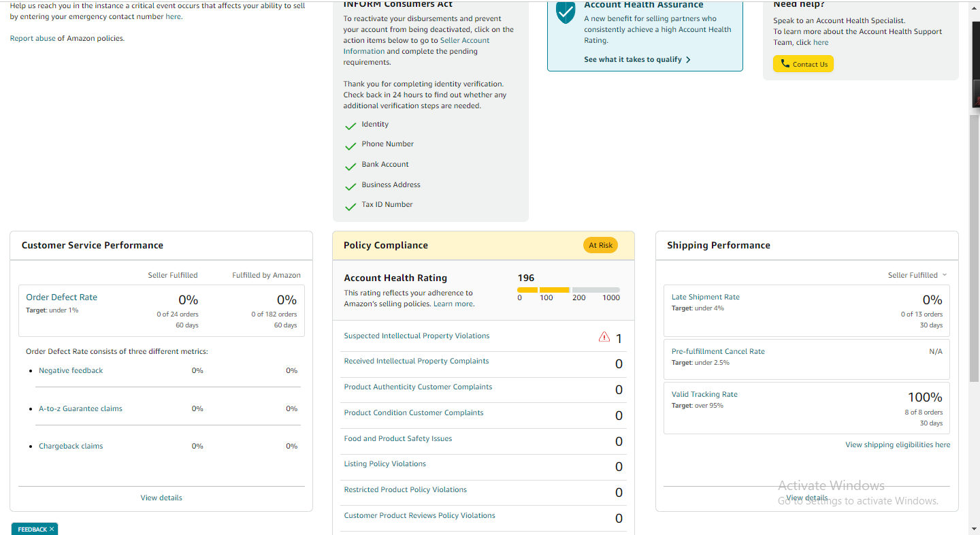This screenshot has height=535, width=980.
Task: Open Food and Product Safety Issues
Action: click(x=398, y=438)
